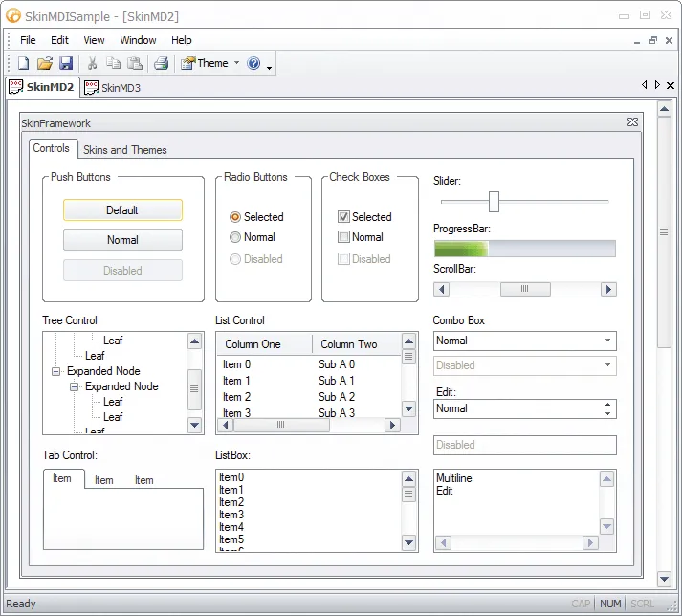Image resolution: width=682 pixels, height=616 pixels.
Task: Click the Slider thumb handle
Action: pos(494,202)
